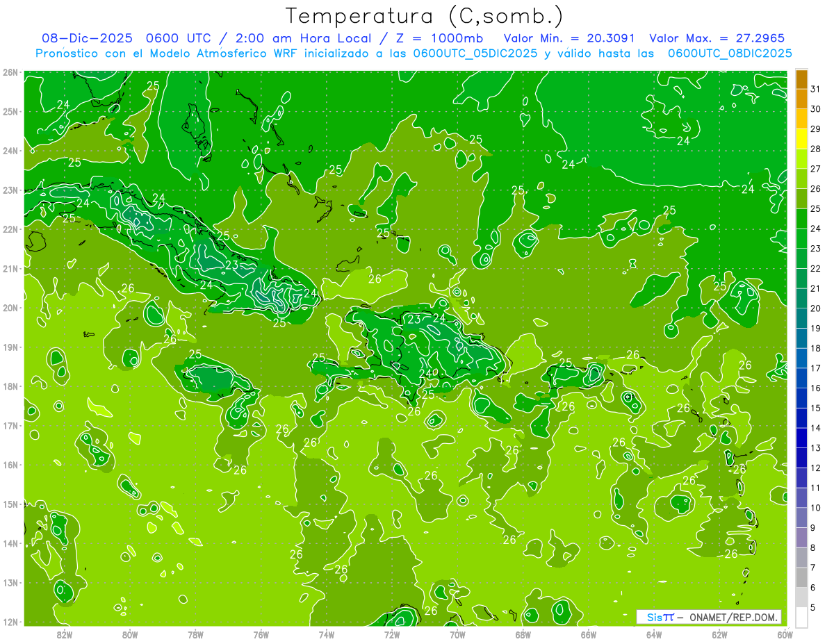Screen dimensions: 834x644
Task: Click the '15N' latitude axis label
Action: [10, 504]
